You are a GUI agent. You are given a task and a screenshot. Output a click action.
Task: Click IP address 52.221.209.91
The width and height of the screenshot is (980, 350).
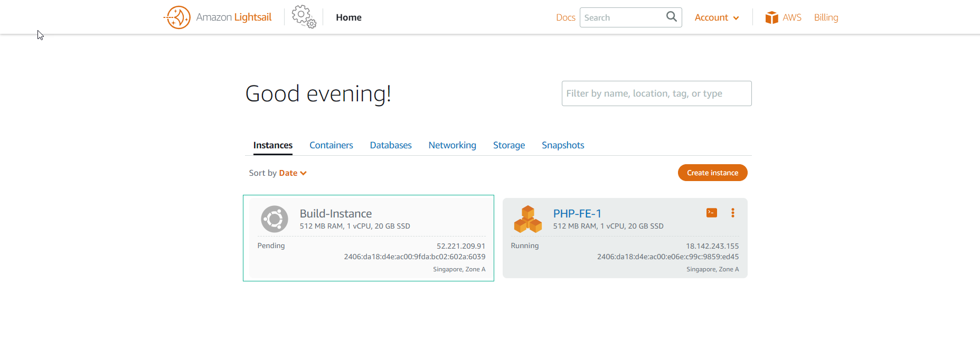pyautogui.click(x=461, y=246)
